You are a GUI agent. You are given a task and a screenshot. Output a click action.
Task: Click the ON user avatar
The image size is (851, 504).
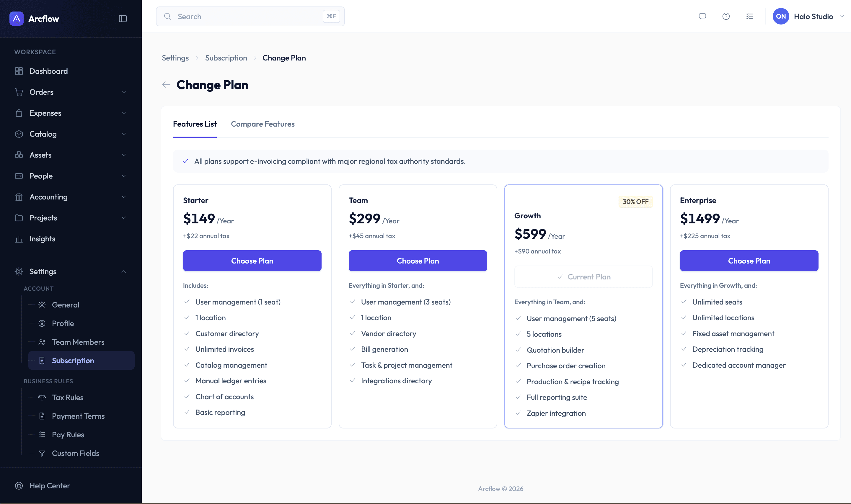pos(781,16)
